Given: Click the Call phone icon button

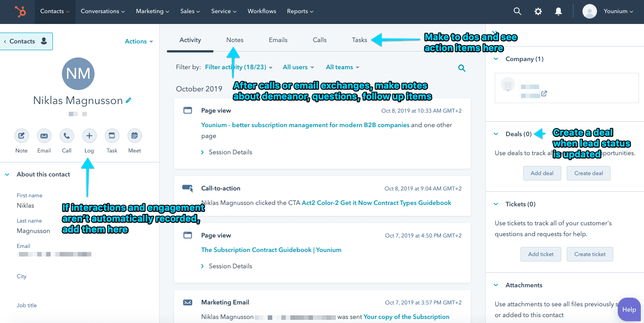Looking at the screenshot, I should [66, 135].
